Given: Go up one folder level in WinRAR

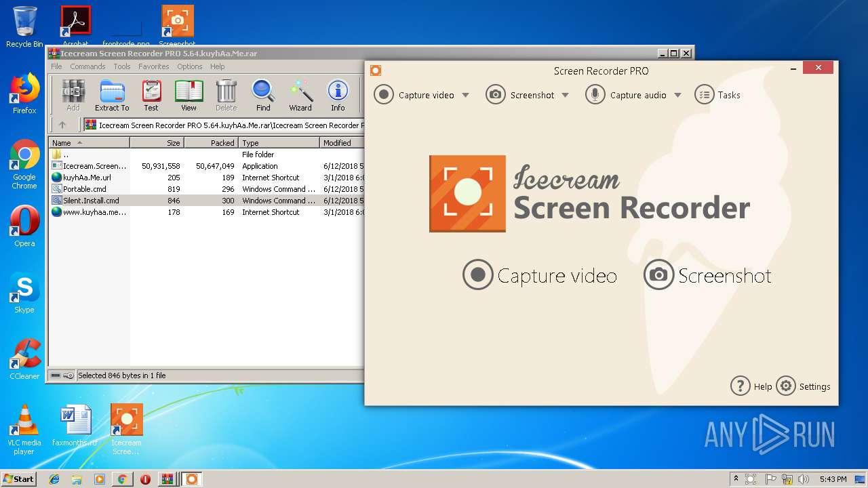Looking at the screenshot, I should [62, 125].
